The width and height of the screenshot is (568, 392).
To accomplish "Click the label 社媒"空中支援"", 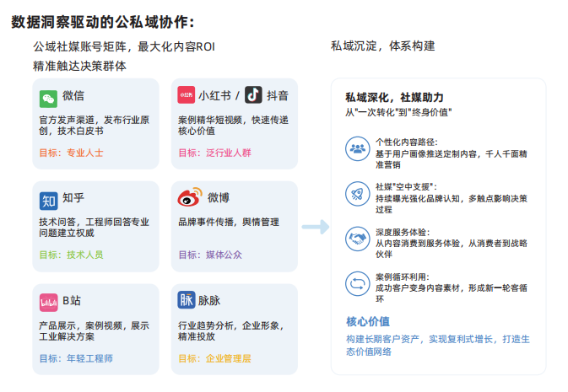I will point(407,187).
